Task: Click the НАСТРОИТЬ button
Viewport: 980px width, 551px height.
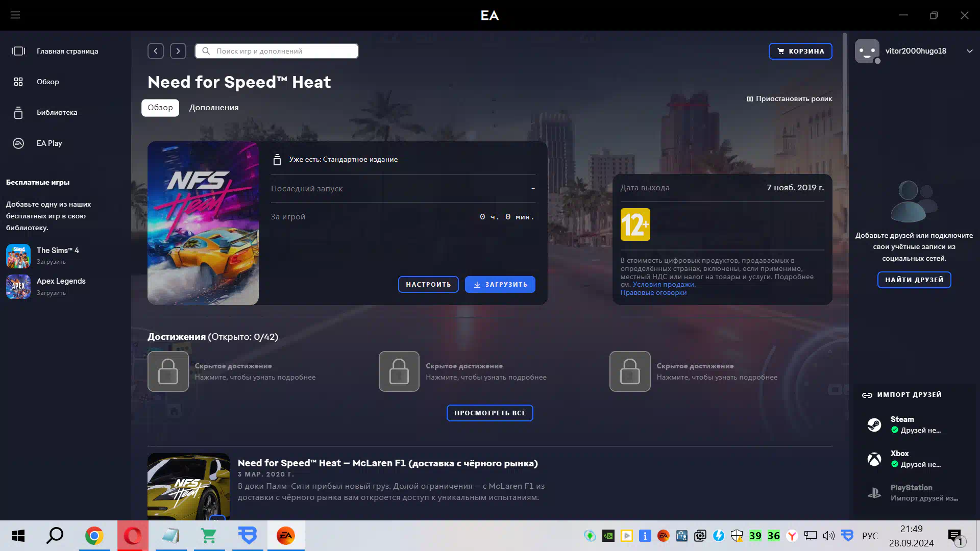Action: pos(428,284)
